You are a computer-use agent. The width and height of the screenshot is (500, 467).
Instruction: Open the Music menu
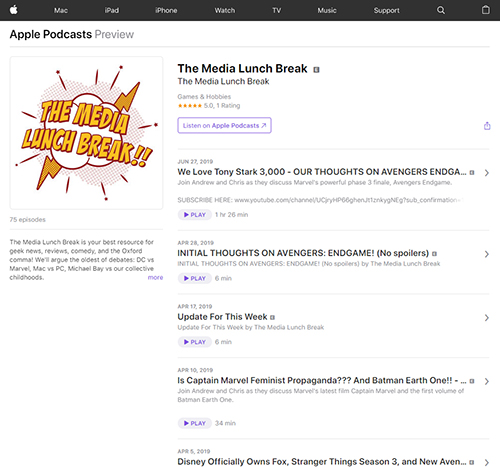pyautogui.click(x=327, y=10)
